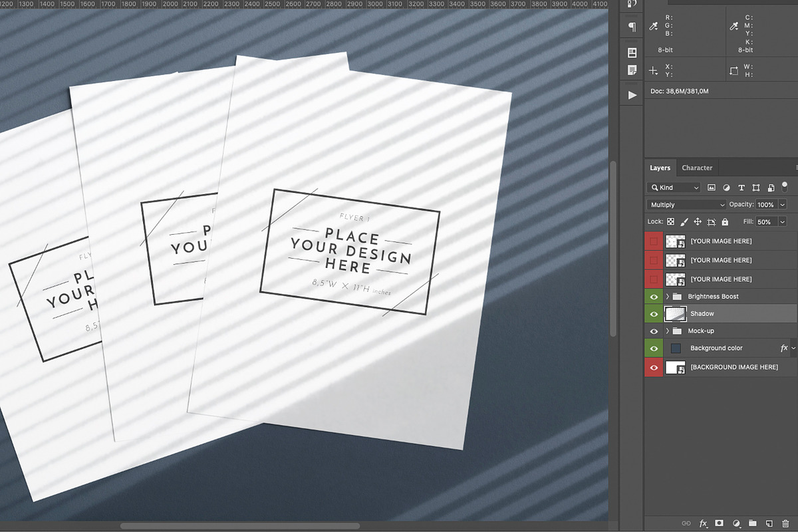Lock image pixels with brush icon
Image resolution: width=798 pixels, height=532 pixels.
684,221
